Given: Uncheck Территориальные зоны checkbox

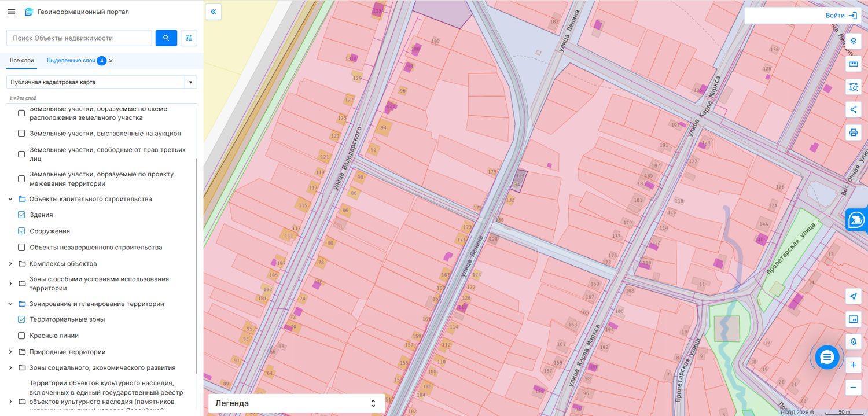Looking at the screenshot, I should tap(21, 319).
